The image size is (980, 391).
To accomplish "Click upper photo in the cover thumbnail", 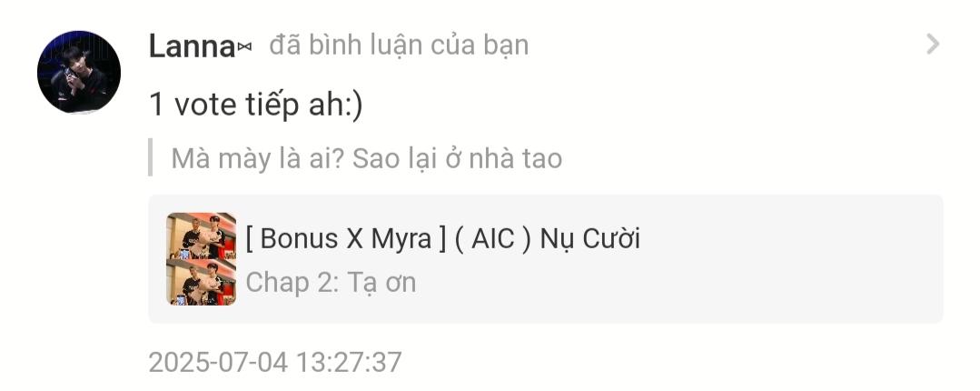I will (202, 236).
